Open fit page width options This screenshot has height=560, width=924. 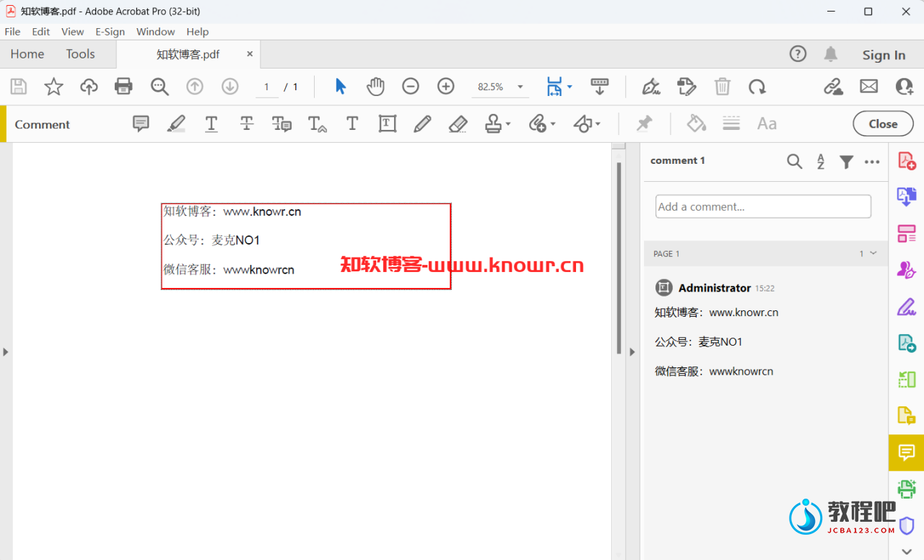559,87
